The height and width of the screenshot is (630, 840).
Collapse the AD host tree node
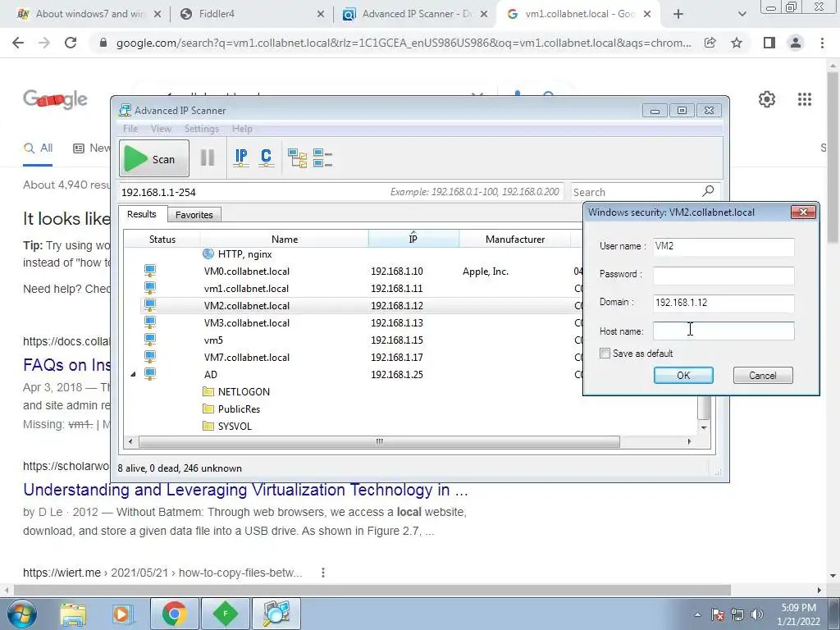pos(133,374)
